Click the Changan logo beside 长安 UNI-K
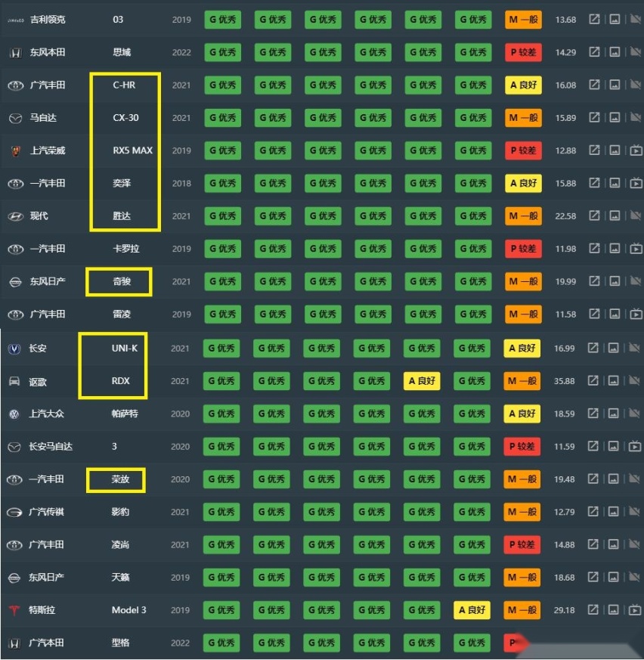The width and height of the screenshot is (644, 660). click(14, 349)
